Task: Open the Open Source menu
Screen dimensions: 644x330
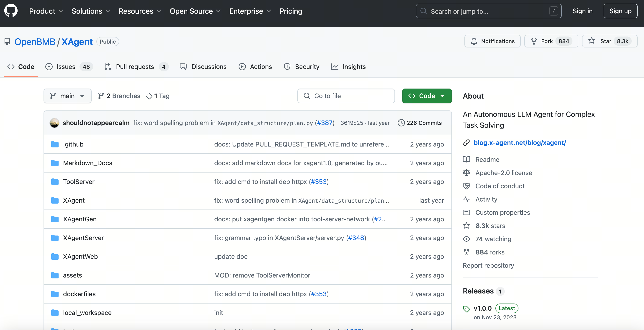Action: (x=195, y=11)
